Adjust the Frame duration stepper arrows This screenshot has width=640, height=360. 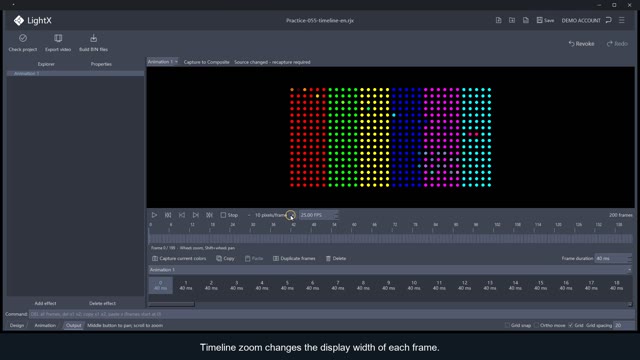pos(629,258)
